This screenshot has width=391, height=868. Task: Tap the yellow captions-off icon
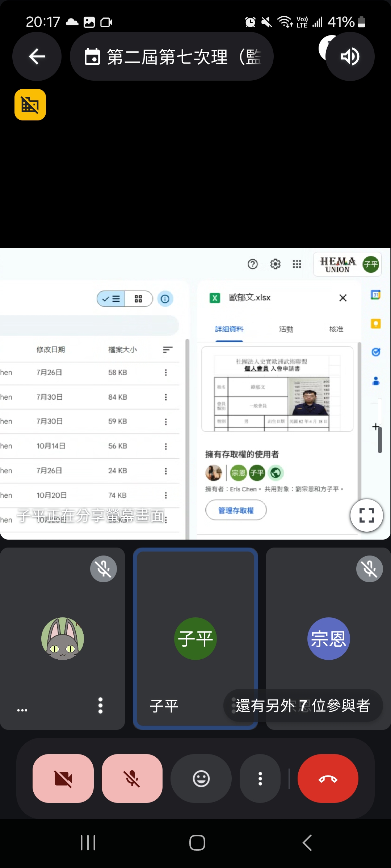coord(30,105)
